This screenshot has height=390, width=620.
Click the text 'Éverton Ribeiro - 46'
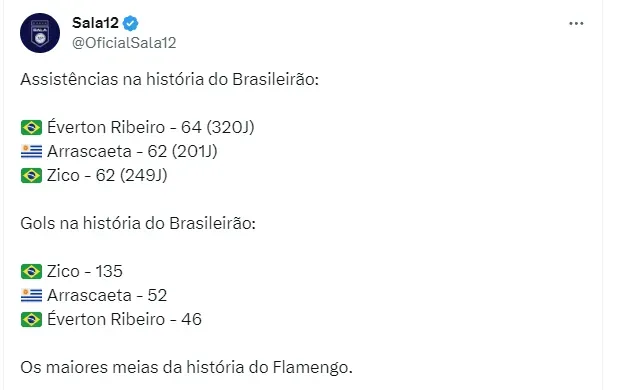(124, 319)
